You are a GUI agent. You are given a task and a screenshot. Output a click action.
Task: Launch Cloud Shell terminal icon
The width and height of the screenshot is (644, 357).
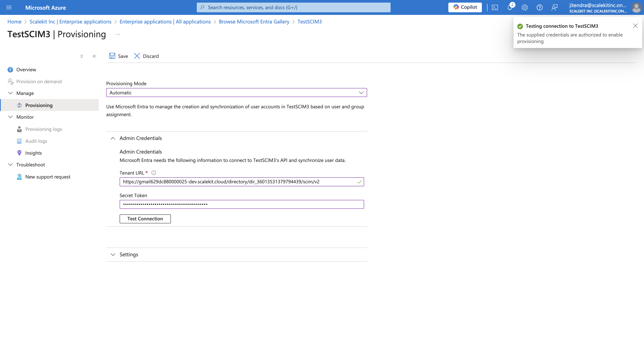point(495,7)
